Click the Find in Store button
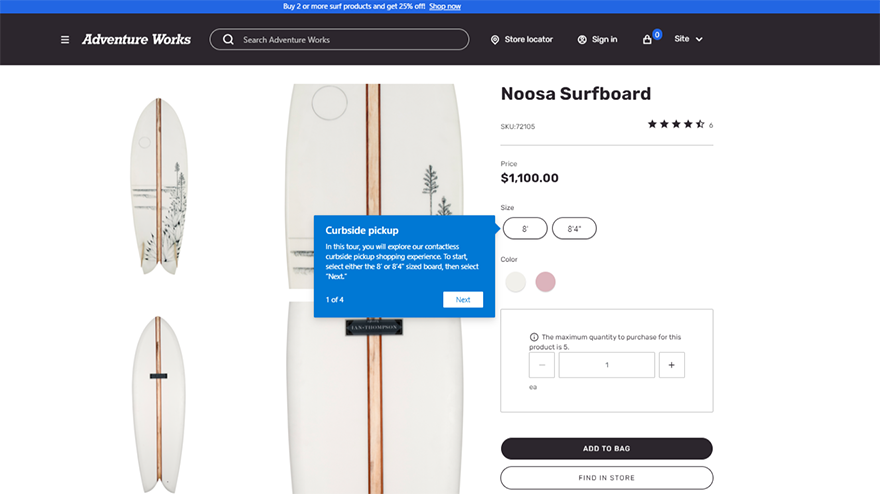The image size is (880, 494). [606, 478]
